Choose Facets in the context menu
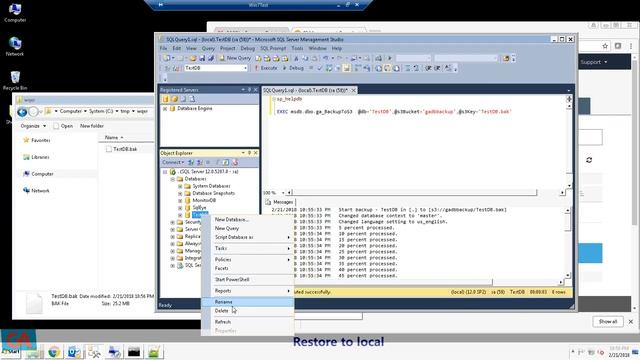This screenshot has width=640, height=360. click(x=247, y=269)
